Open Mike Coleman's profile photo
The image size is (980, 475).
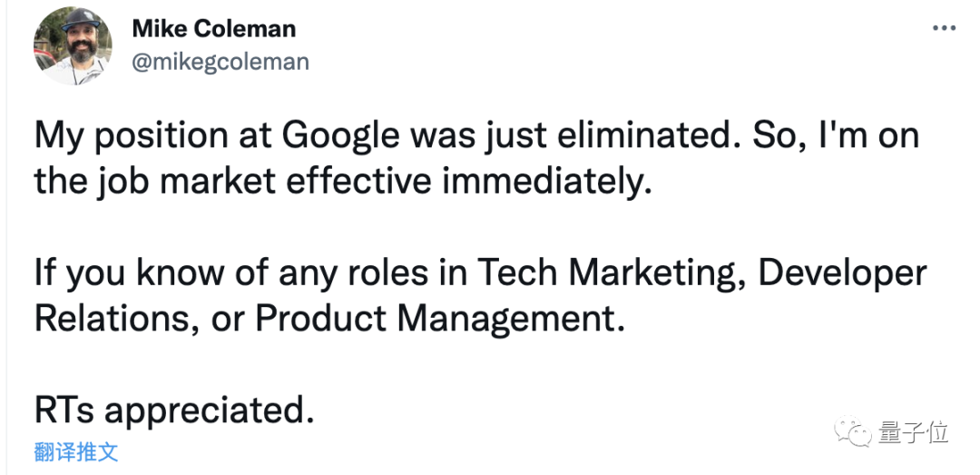(73, 45)
